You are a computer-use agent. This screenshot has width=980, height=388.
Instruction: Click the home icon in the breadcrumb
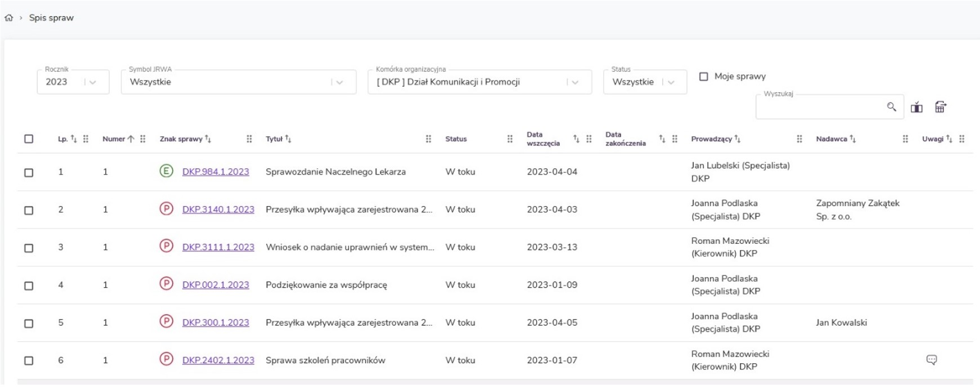click(x=8, y=18)
